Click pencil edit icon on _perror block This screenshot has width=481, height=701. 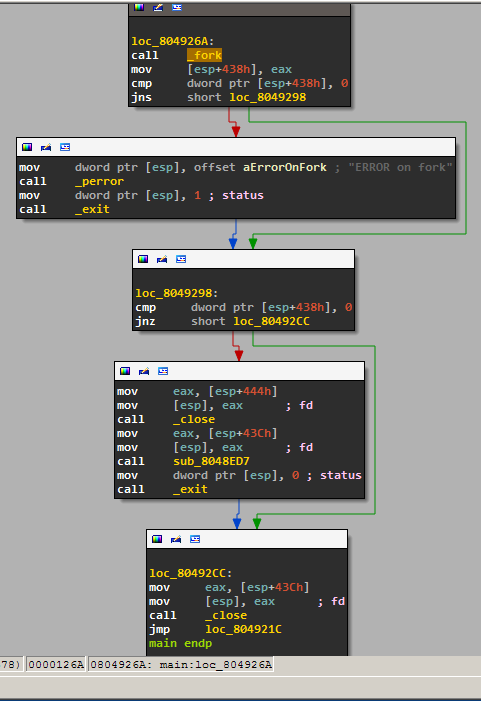click(x=46, y=147)
